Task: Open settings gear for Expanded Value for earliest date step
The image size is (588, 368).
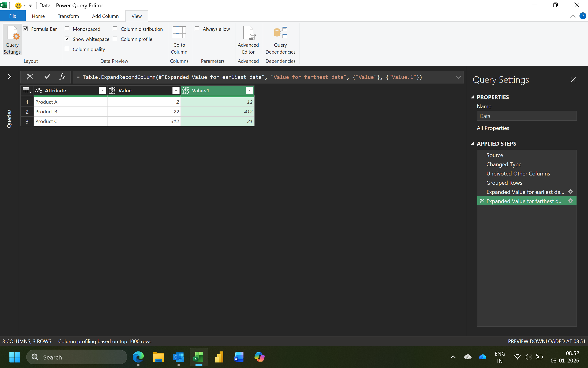Action: [x=571, y=192]
